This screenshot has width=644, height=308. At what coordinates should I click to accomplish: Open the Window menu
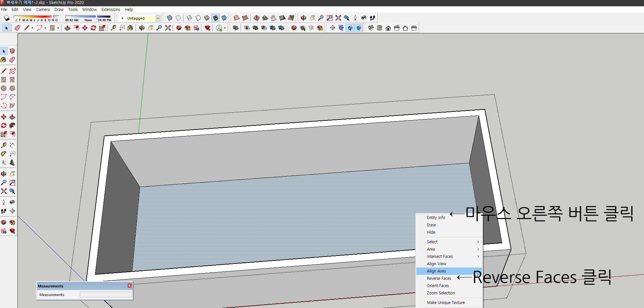click(89, 9)
